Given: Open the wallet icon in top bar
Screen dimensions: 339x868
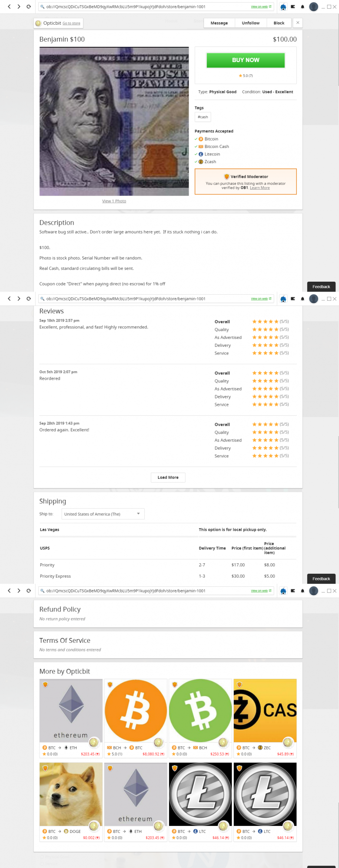Looking at the screenshot, I should (293, 7).
